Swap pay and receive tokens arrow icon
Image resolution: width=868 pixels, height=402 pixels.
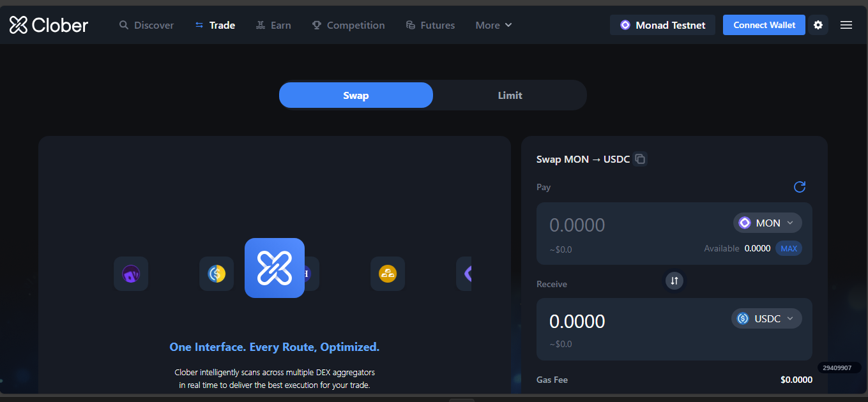674,281
